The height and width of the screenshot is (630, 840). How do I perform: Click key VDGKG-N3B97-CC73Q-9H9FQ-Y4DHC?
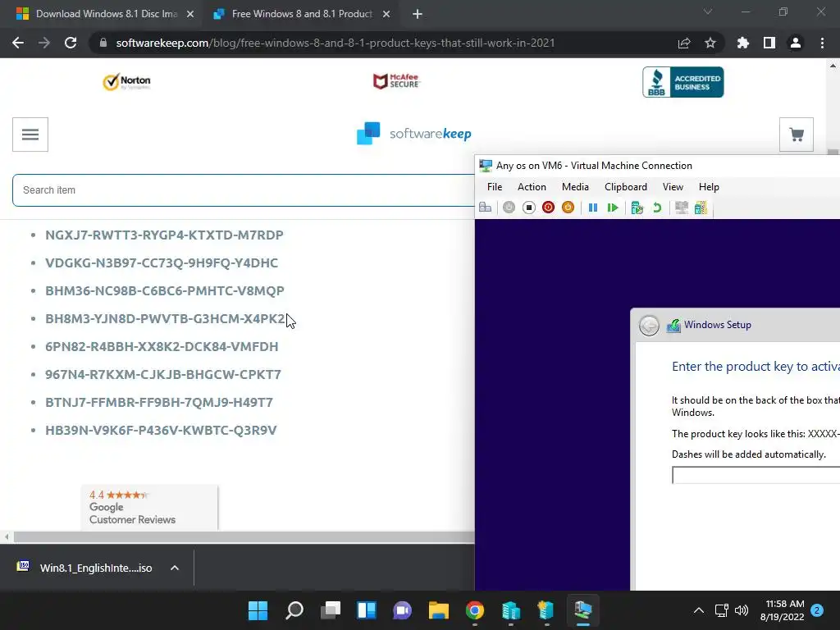click(162, 263)
